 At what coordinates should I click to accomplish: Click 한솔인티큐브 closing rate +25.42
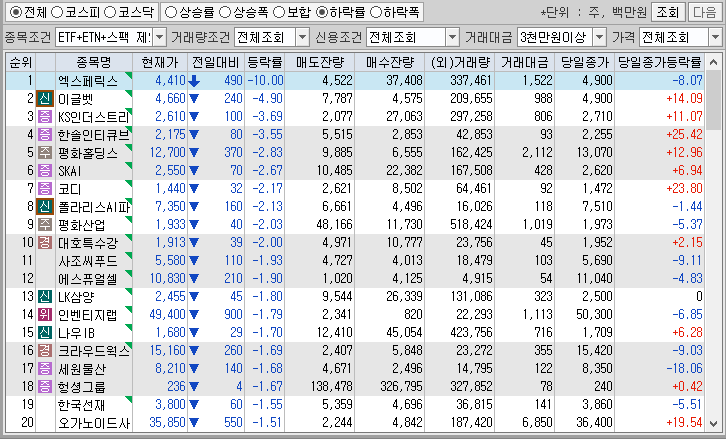(684, 135)
